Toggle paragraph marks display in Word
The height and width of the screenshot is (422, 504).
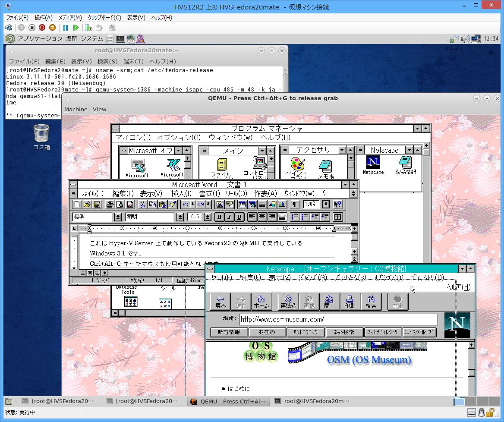click(295, 205)
